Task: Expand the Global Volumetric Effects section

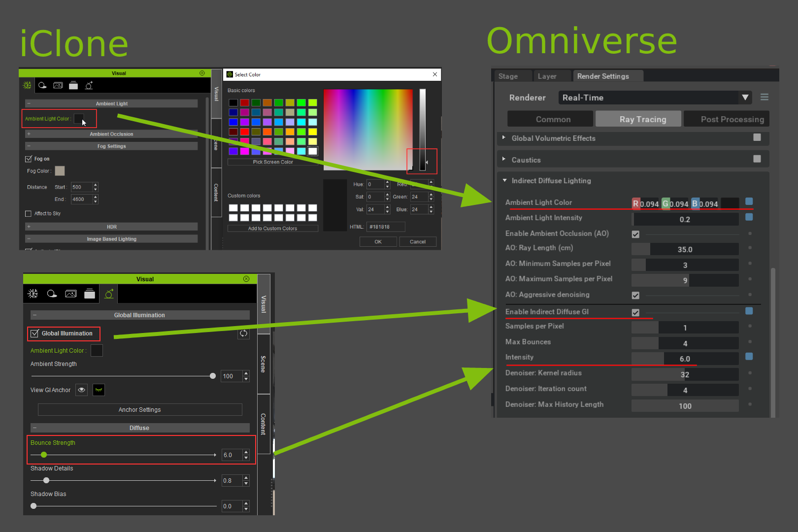Action: [503, 137]
